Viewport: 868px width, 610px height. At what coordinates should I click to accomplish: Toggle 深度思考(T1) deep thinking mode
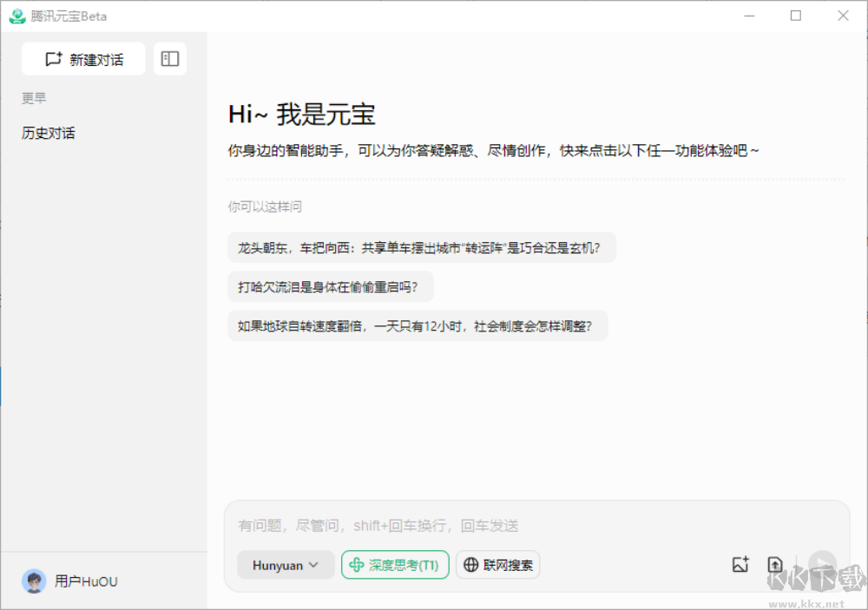(395, 565)
